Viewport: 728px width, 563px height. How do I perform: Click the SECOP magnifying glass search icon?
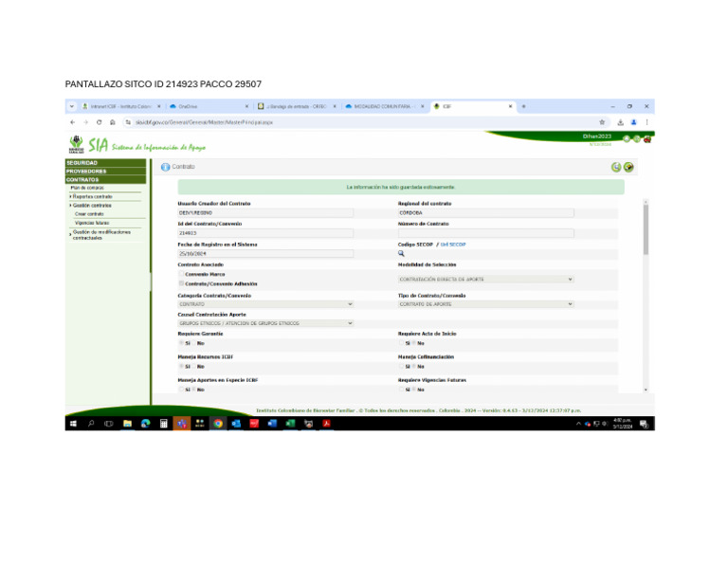(x=401, y=254)
